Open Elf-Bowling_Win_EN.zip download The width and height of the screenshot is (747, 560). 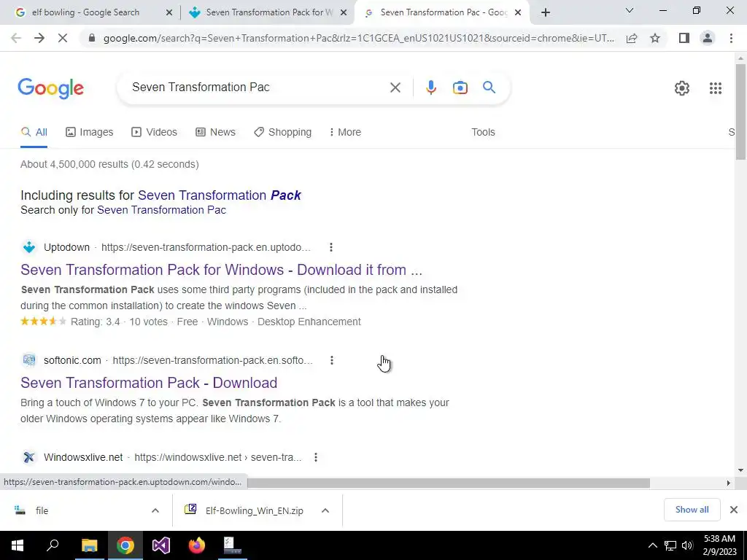coord(244,510)
